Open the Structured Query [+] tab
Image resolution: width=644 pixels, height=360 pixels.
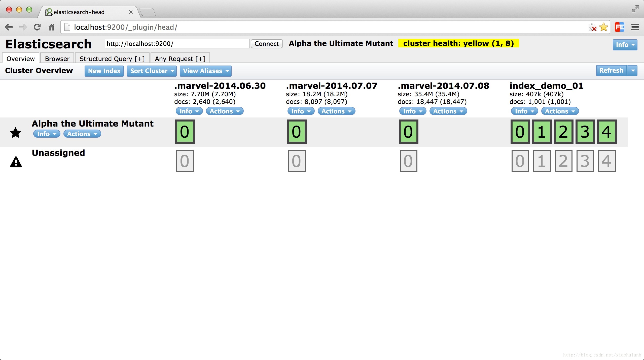click(112, 58)
